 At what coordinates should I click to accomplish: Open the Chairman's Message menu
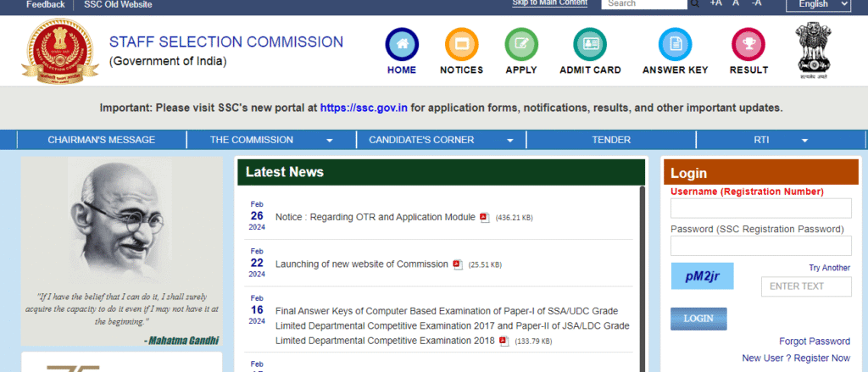(102, 140)
